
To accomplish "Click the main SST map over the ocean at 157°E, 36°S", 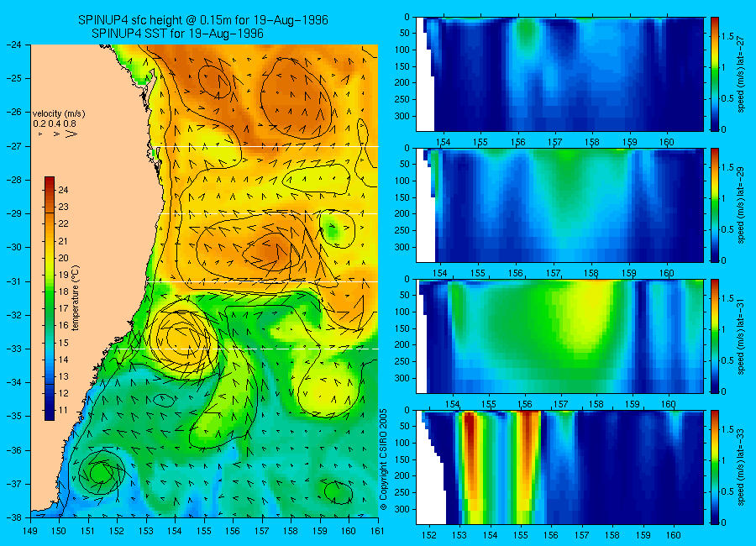I will (262, 450).
